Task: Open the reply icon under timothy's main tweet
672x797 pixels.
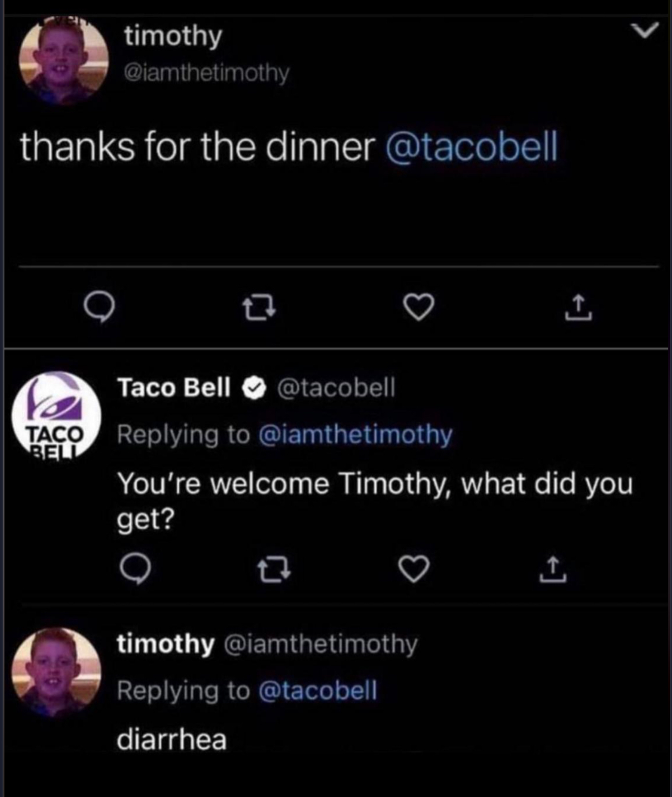Action: pyautogui.click(x=99, y=308)
